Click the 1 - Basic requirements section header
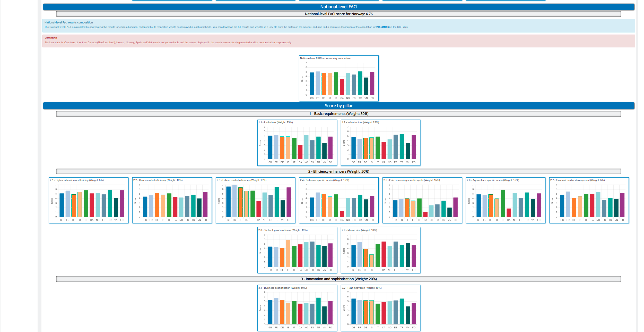The image size is (644, 332). pyautogui.click(x=338, y=114)
